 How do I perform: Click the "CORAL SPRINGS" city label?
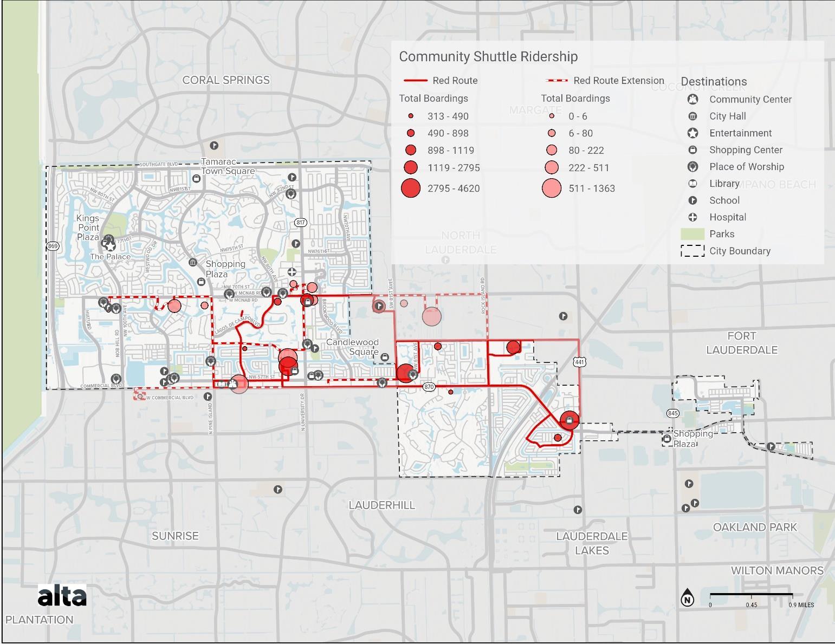point(226,80)
